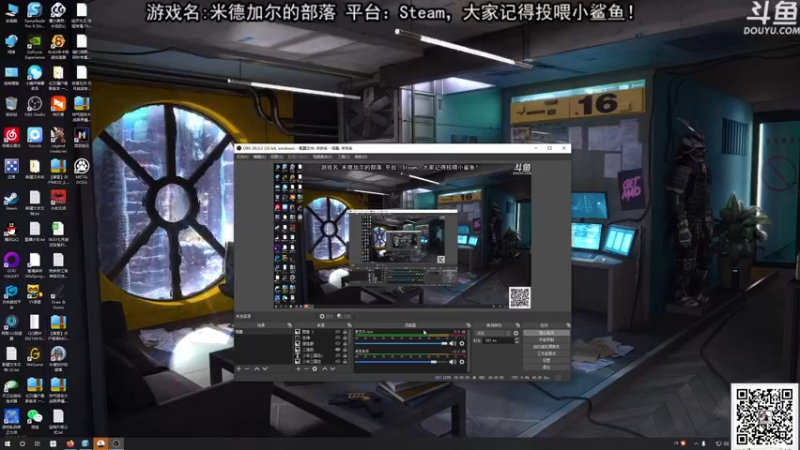
Task: Adjust first audio channel volume slider
Action: coord(401,343)
